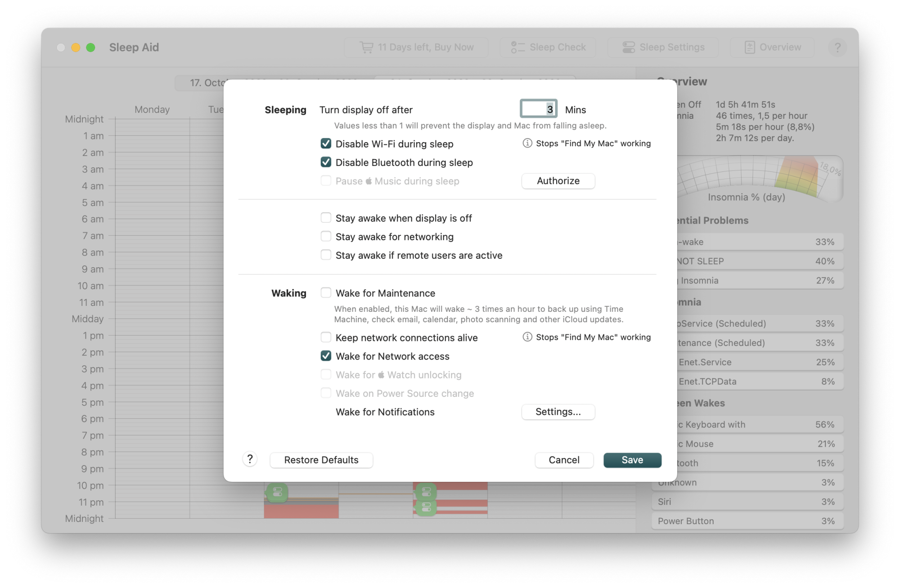Open Wake for Notifications Settings
Image resolution: width=900 pixels, height=588 pixels.
(558, 412)
